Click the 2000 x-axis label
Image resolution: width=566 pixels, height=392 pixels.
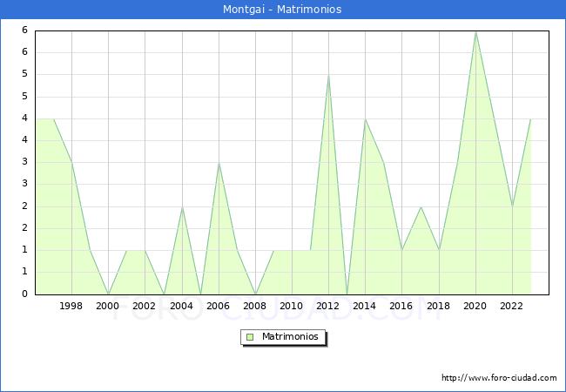(107, 306)
